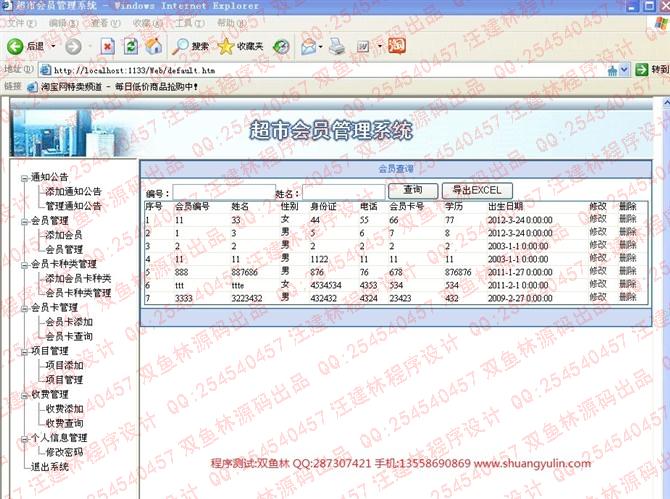Click the page scrollbar up arrow
Screen dimensions: 670x499
coord(666,103)
